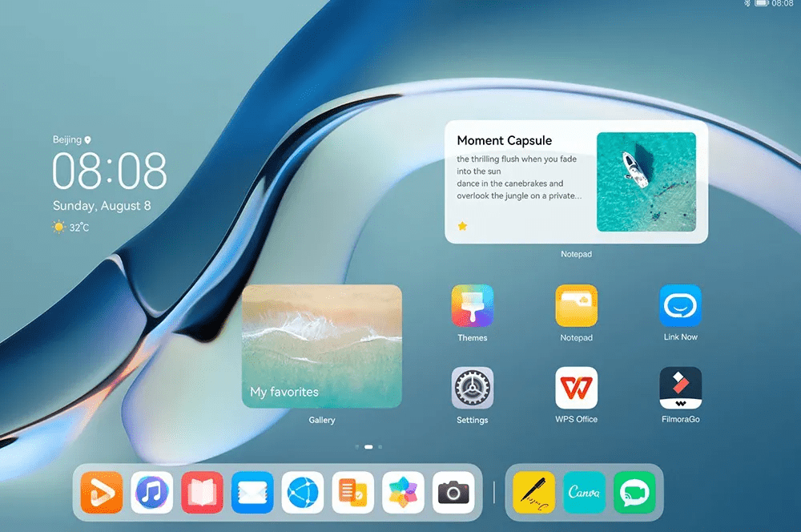Open the Email envelope app in dock
This screenshot has width=801, height=532.
pyautogui.click(x=252, y=492)
